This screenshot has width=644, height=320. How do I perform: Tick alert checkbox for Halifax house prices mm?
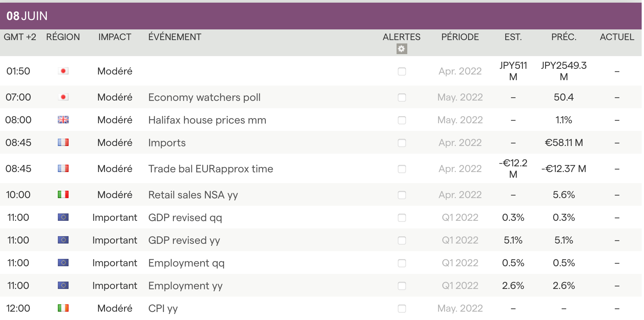click(402, 120)
